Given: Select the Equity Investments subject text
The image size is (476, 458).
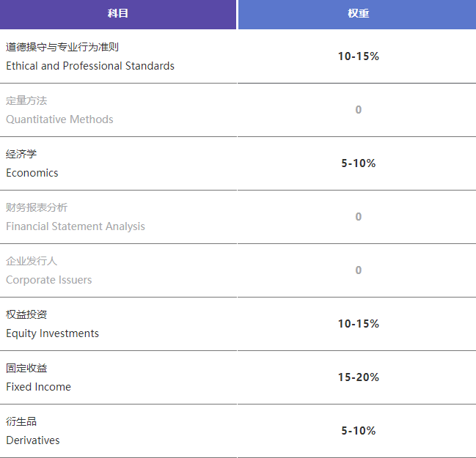Looking at the screenshot, I should [52, 333].
